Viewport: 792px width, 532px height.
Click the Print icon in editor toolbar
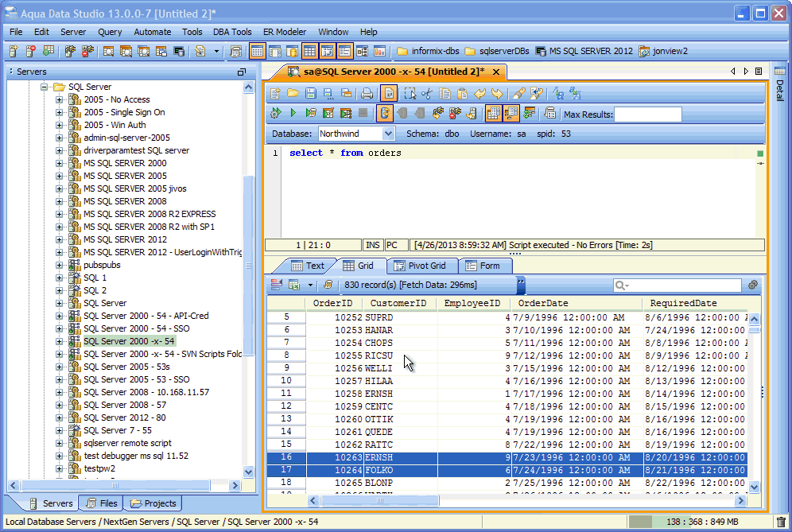coord(367,93)
